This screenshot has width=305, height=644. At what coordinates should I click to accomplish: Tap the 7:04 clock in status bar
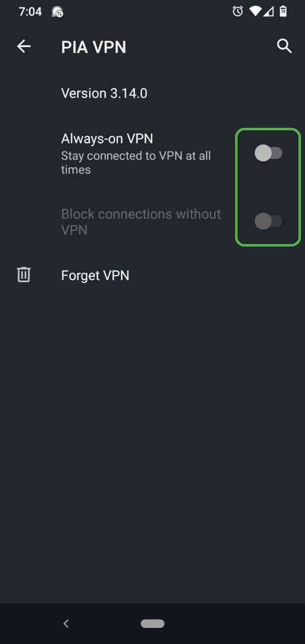[x=30, y=12]
